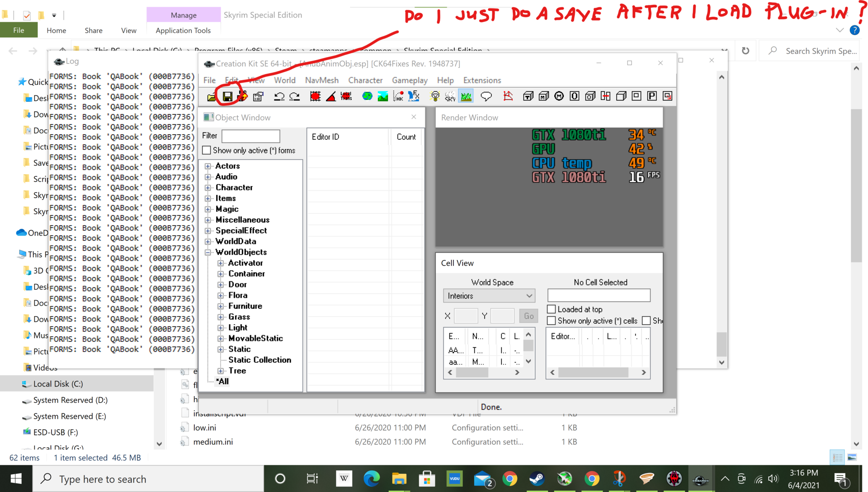Open the World menu
This screenshot has height=492, width=868.
[x=285, y=80]
